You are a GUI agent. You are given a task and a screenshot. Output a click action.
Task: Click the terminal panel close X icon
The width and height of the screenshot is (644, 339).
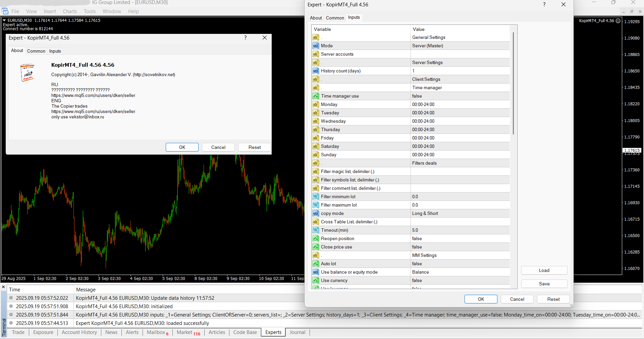4,287
